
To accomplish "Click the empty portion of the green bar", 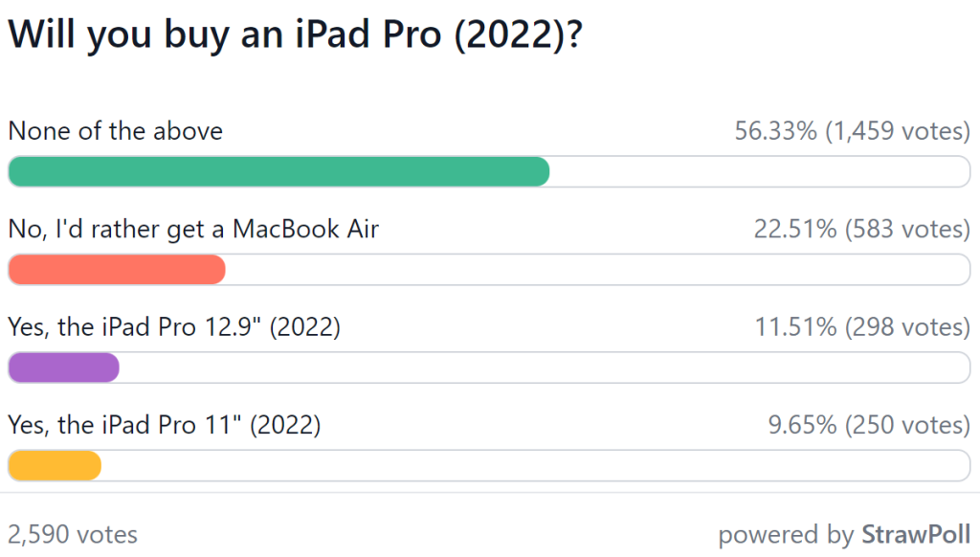I will [756, 171].
